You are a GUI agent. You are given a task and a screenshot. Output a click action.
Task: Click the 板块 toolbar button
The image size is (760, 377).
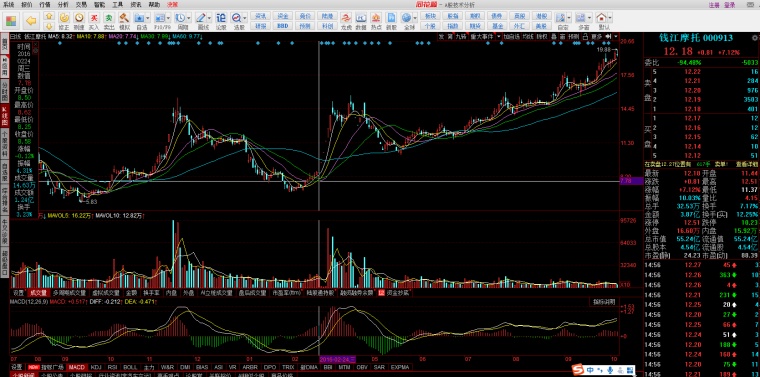[430, 16]
